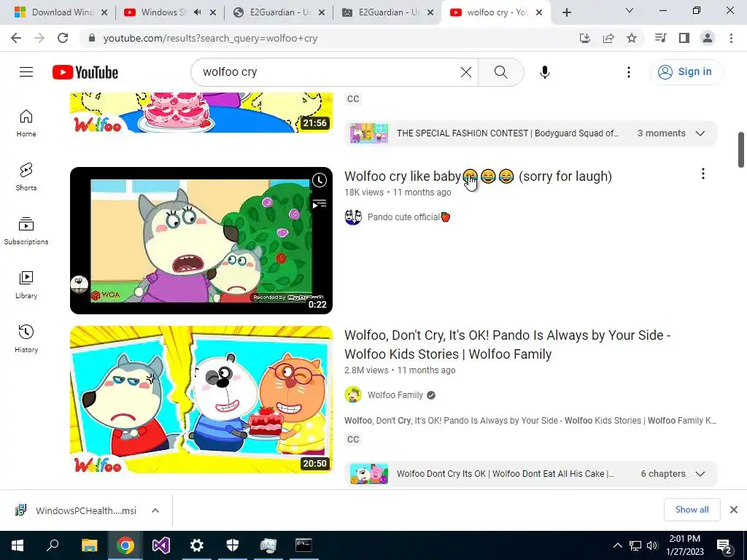
Task: Clear the search query with X
Action: click(x=466, y=72)
